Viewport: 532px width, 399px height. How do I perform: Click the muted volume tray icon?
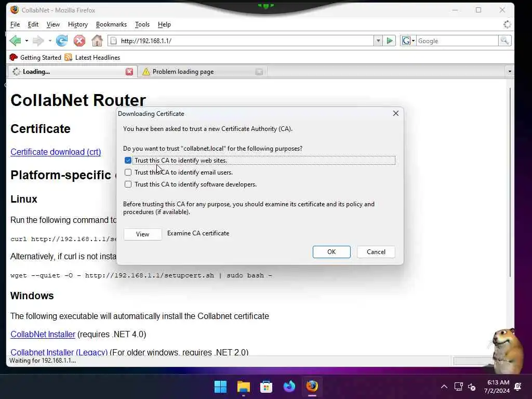click(x=472, y=387)
